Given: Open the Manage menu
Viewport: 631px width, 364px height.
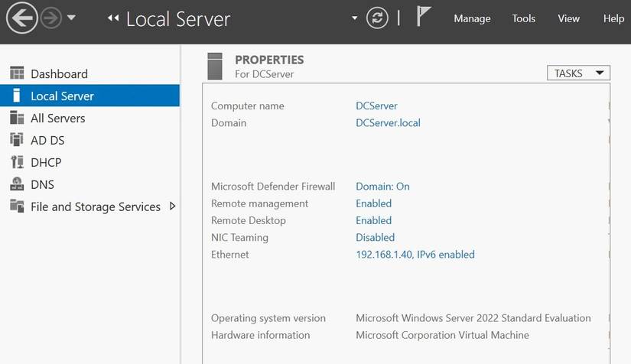Looking at the screenshot, I should click(472, 18).
